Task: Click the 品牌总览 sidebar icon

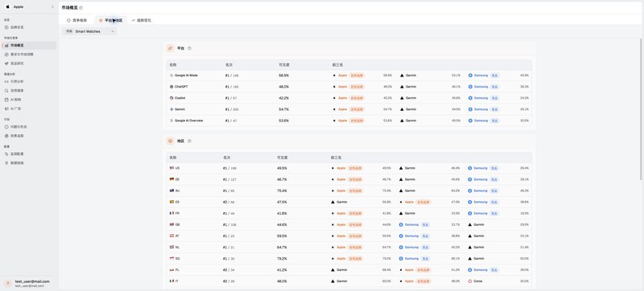Action: tap(6, 27)
